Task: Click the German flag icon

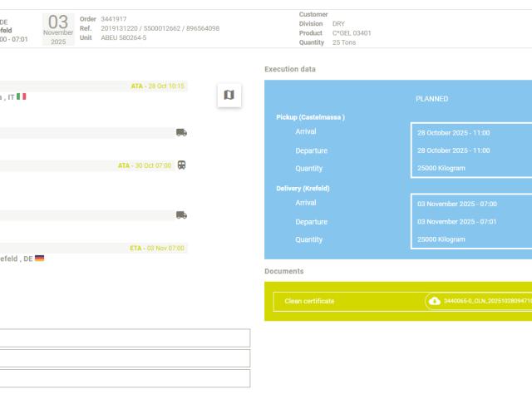Action: pyautogui.click(x=39, y=259)
